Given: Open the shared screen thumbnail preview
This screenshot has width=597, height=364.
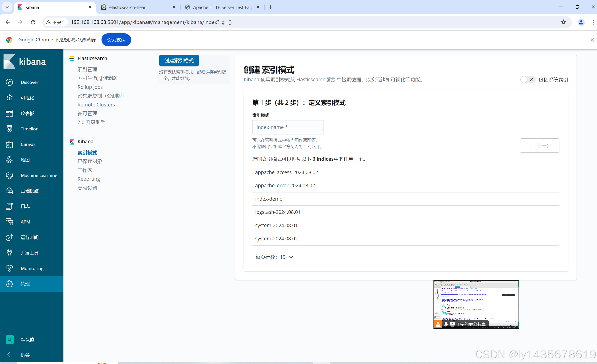Looking at the screenshot, I should (x=476, y=304).
